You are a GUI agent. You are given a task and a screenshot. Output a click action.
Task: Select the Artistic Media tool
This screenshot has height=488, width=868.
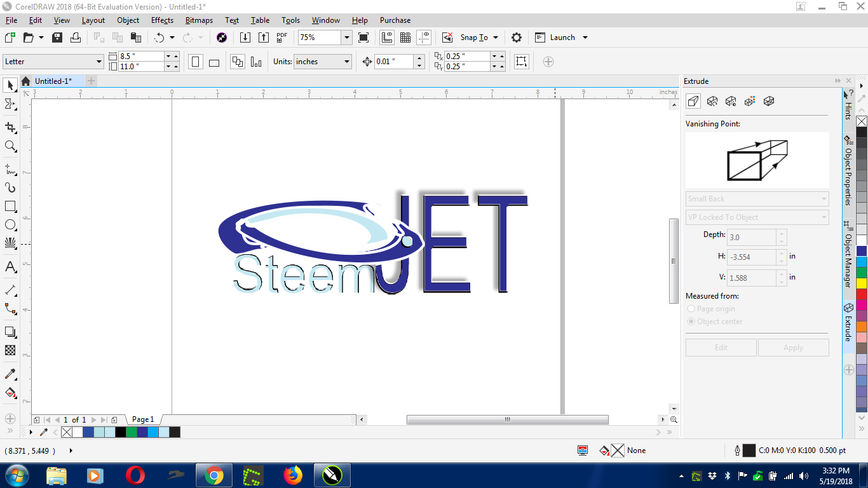[x=10, y=188]
